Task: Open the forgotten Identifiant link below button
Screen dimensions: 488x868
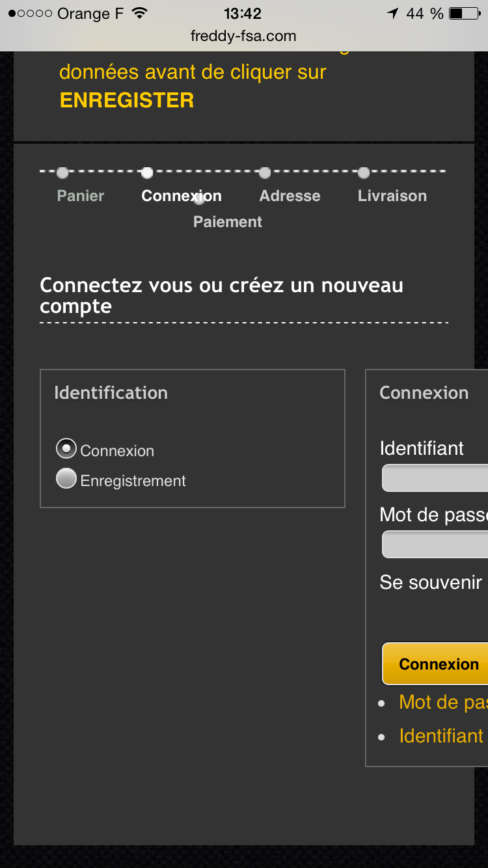Action: click(x=441, y=736)
